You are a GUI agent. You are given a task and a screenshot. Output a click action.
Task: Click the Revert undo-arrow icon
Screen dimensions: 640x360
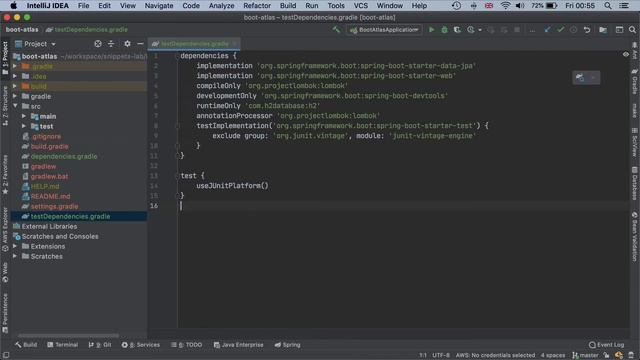coord(587,30)
